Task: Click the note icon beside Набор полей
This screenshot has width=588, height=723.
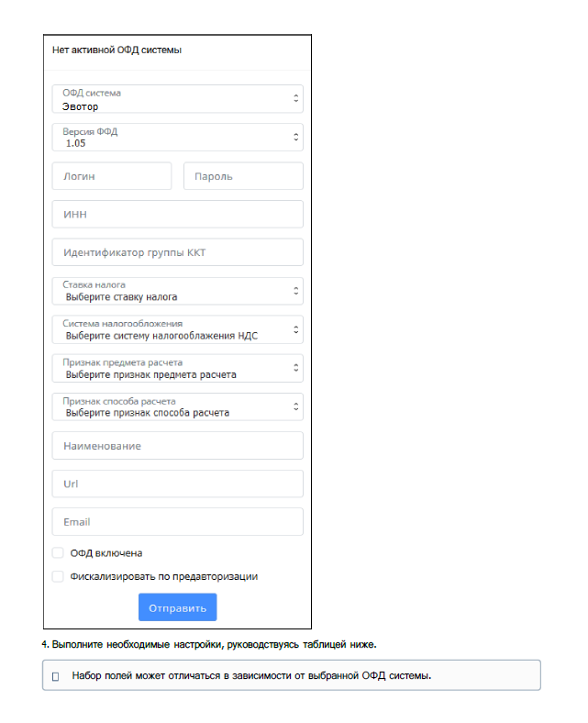Action: (55, 676)
